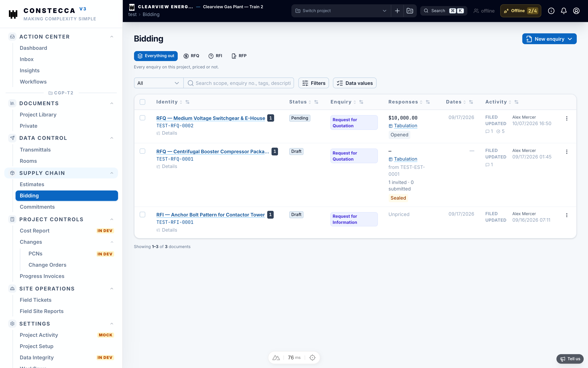Open the New enquiry dropdown button
This screenshot has width=588, height=368.
pyautogui.click(x=549, y=39)
